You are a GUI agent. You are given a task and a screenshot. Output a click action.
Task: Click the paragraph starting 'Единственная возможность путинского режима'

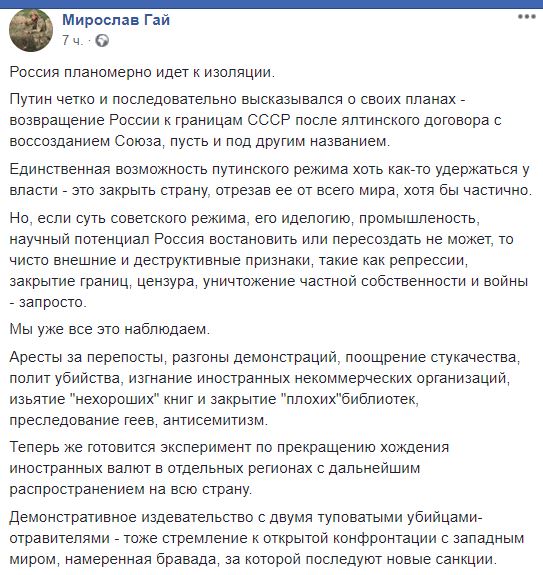[x=271, y=180]
